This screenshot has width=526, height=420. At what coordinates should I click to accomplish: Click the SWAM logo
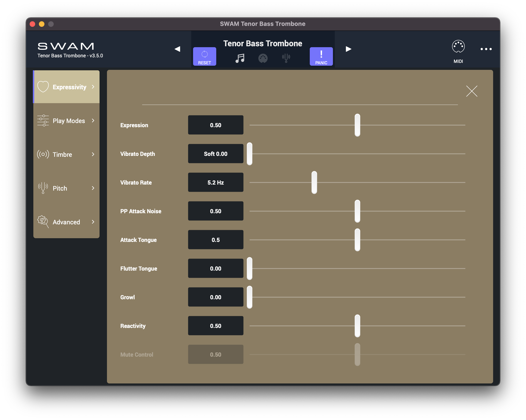(x=66, y=46)
